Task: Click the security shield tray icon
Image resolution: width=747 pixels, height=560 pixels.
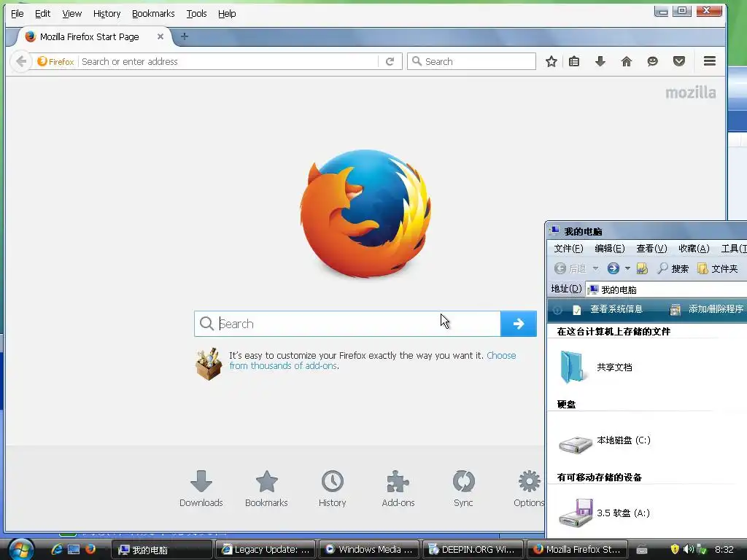Action: point(675,550)
